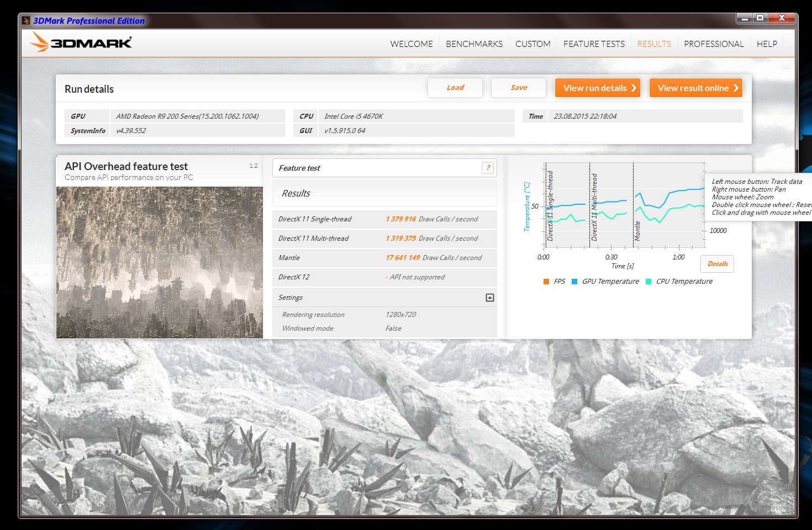Click the Mantle chart marker label

pyautogui.click(x=637, y=231)
